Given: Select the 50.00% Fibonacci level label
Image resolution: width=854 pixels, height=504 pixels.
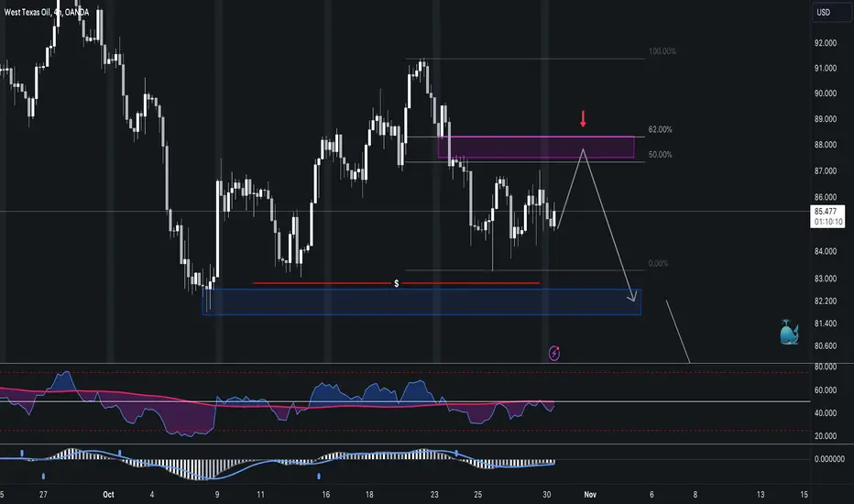Looking at the screenshot, I should click(660, 155).
